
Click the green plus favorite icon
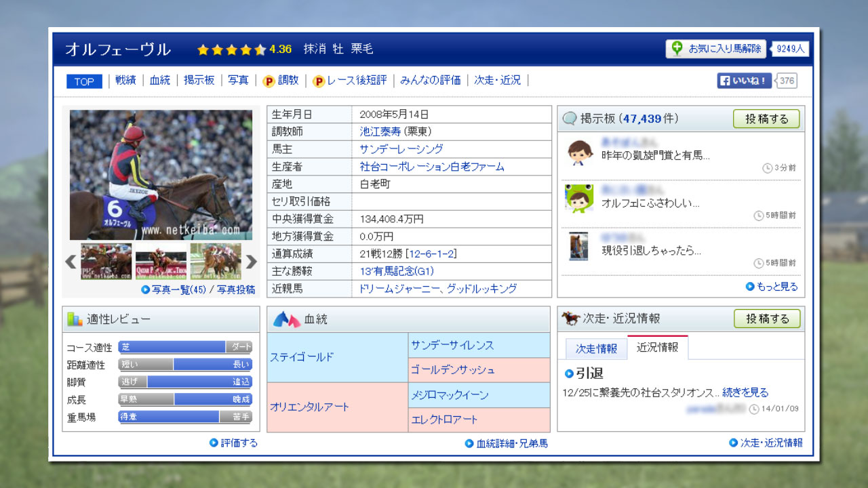tap(677, 49)
